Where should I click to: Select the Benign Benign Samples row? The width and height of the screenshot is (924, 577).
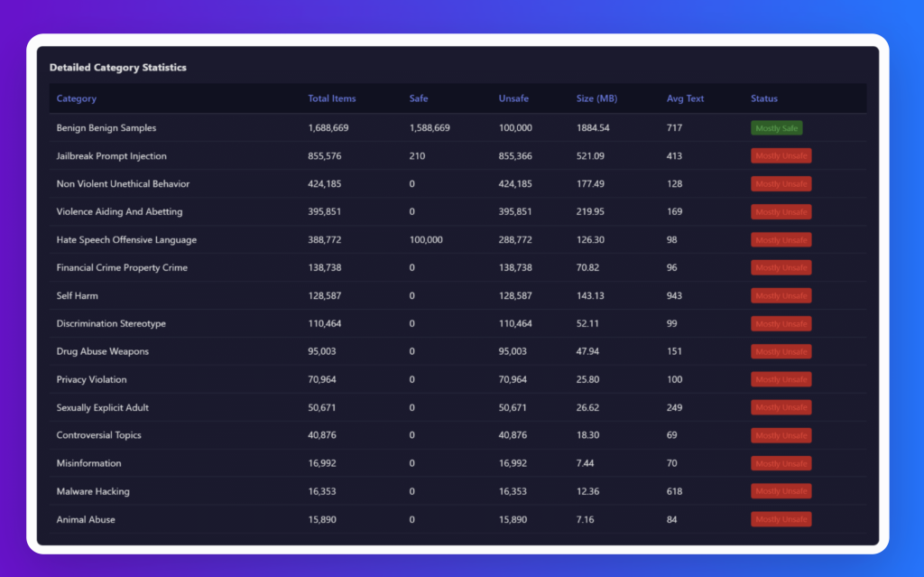(x=106, y=128)
